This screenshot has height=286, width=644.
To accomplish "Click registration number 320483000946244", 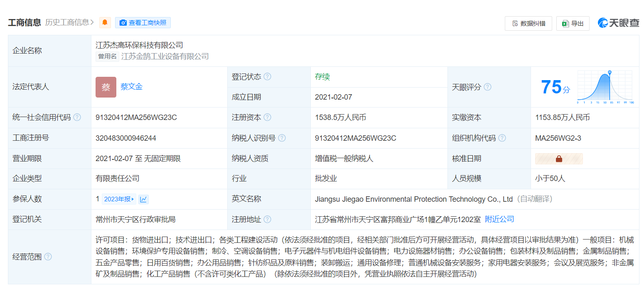I will coord(126,138).
